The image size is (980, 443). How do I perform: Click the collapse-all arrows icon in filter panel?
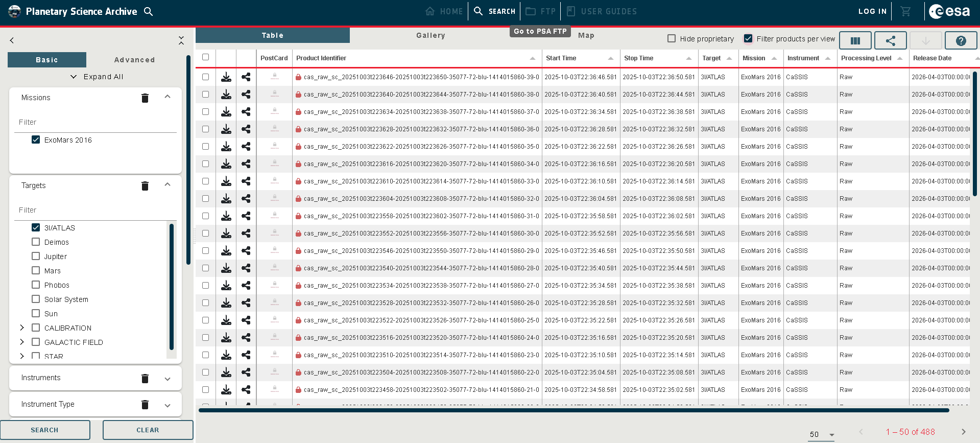(181, 40)
